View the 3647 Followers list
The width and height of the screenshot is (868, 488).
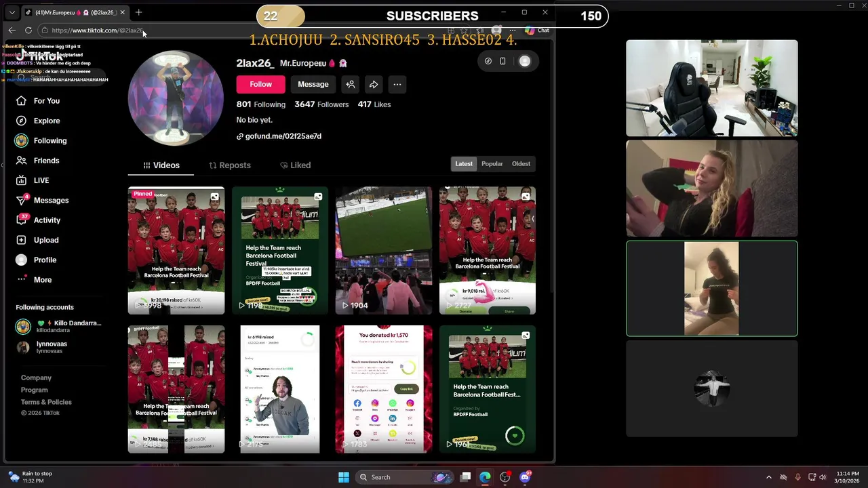point(321,104)
